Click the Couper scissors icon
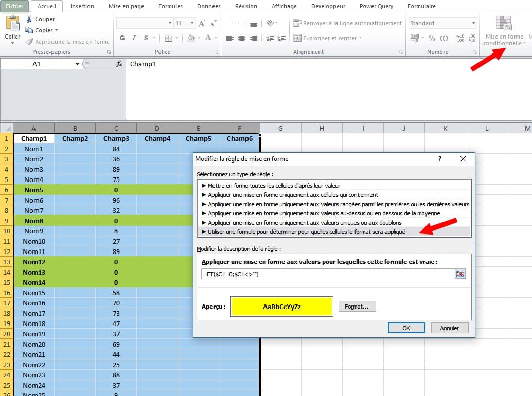This screenshot has height=396, width=532. pos(29,20)
